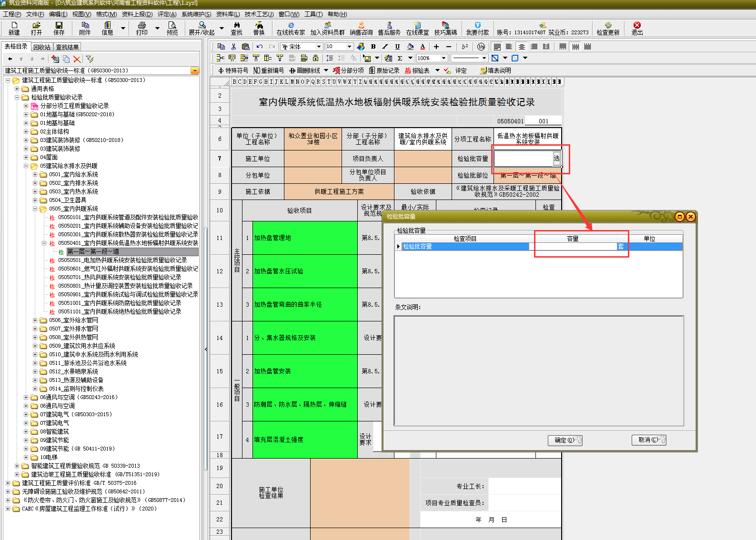Click 填表说明 toolbar button

tap(495, 70)
